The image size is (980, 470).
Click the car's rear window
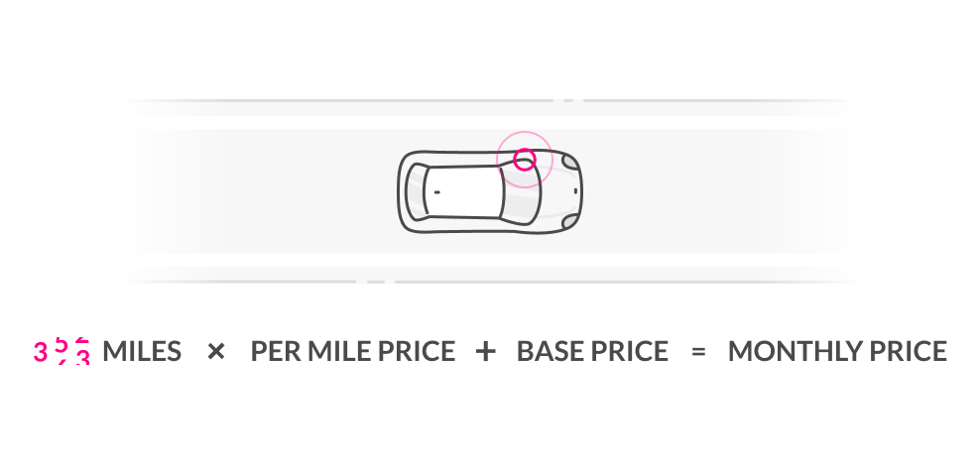coord(415,192)
